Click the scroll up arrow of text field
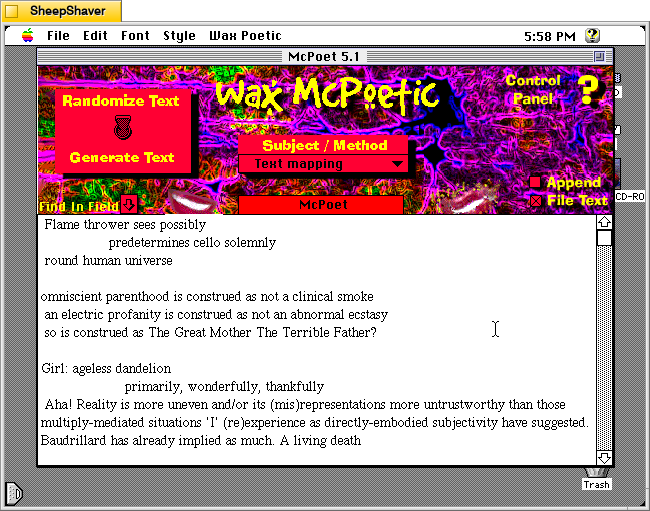The image size is (650, 511). (x=604, y=222)
